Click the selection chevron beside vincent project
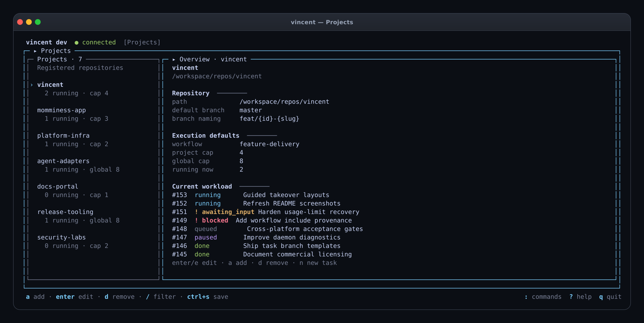 click(32, 85)
